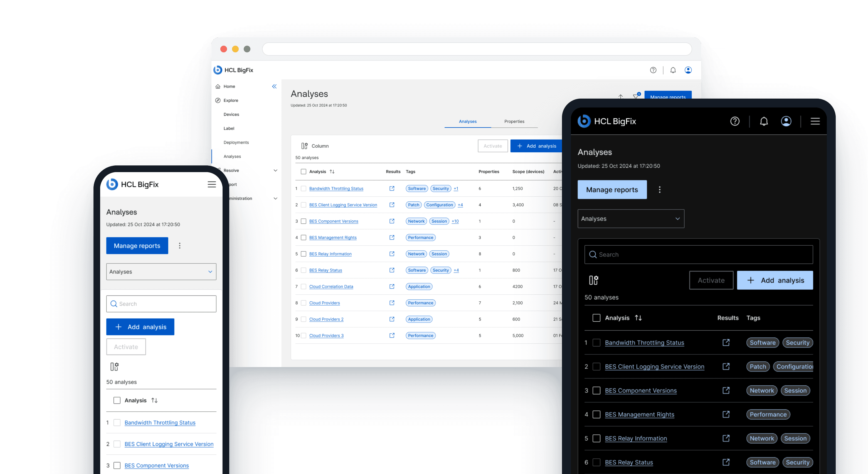Open three-dot menu beside light mobile Manage reports

pos(180,246)
